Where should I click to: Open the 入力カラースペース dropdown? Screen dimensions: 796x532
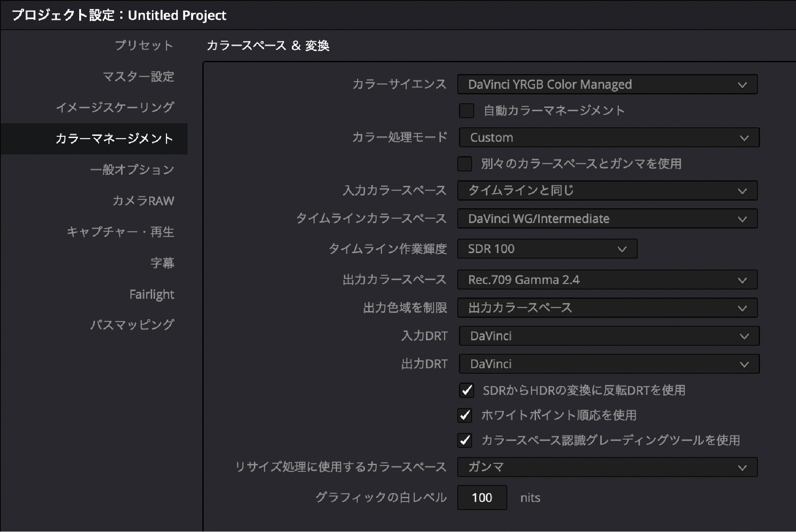[607, 190]
